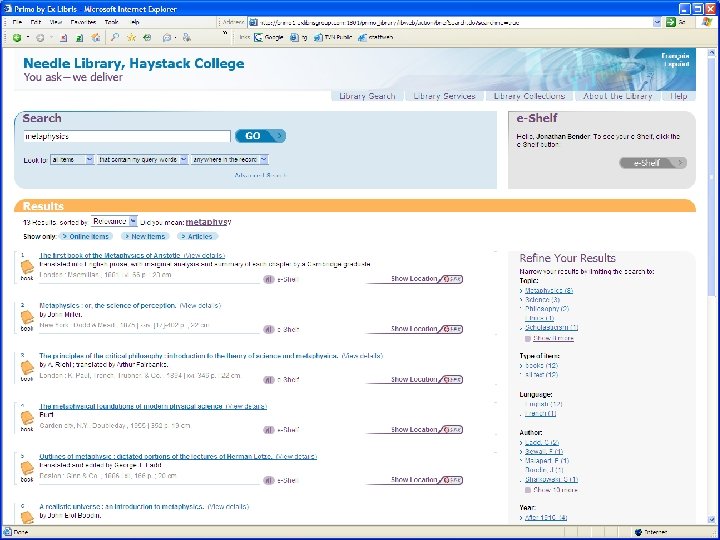Click the Stop loading toolbar icon
Viewport: 720px width, 540px height.
pyautogui.click(x=63, y=38)
